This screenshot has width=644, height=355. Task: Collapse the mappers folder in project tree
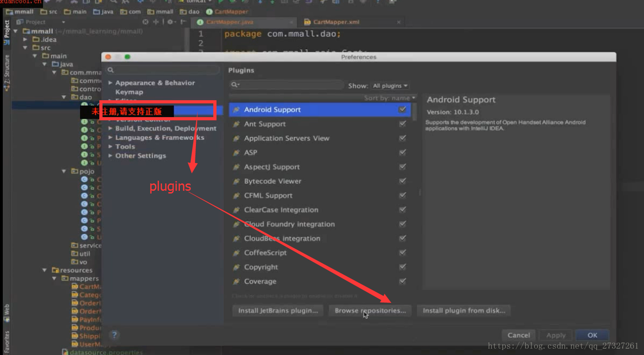(54, 278)
